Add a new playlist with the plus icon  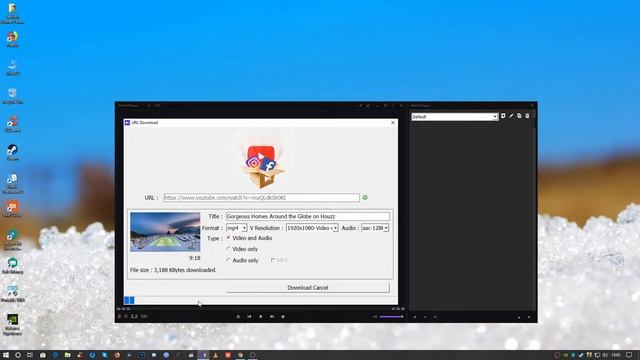coord(503,116)
